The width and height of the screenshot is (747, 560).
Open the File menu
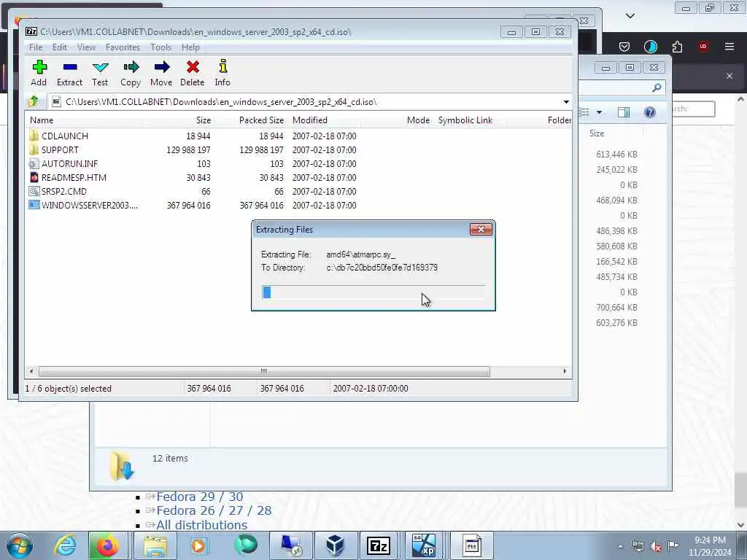[36, 47]
